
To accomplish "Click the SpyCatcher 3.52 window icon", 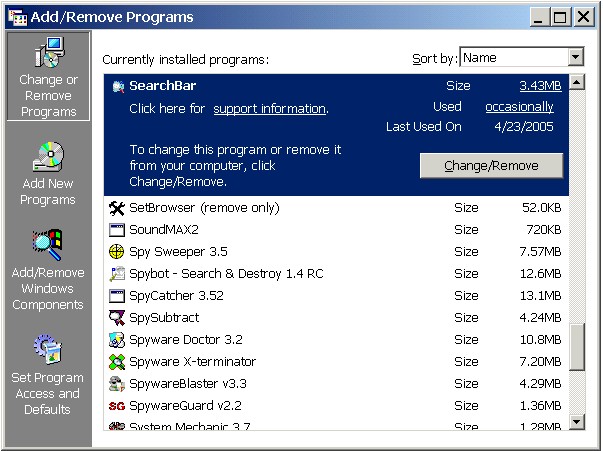I will pos(117,296).
